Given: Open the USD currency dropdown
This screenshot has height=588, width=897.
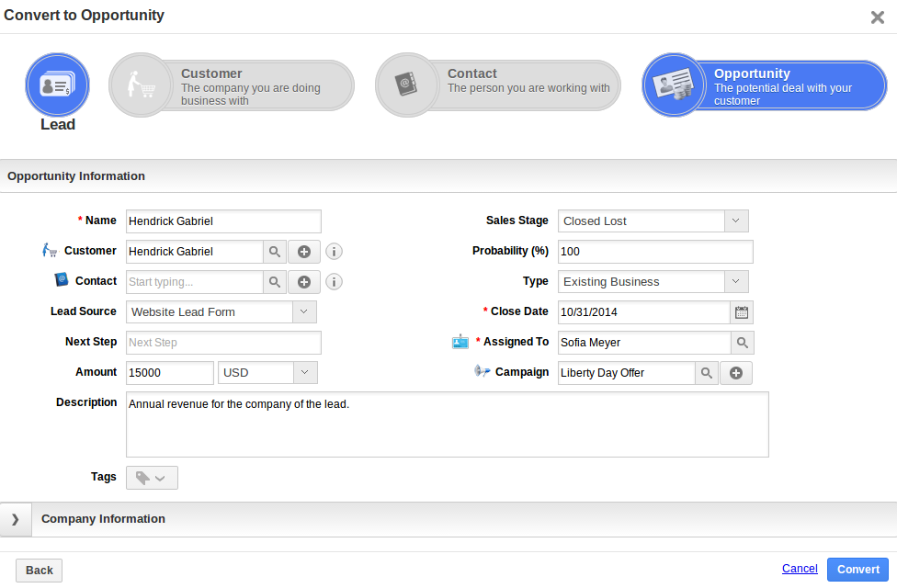Looking at the screenshot, I should click(304, 373).
